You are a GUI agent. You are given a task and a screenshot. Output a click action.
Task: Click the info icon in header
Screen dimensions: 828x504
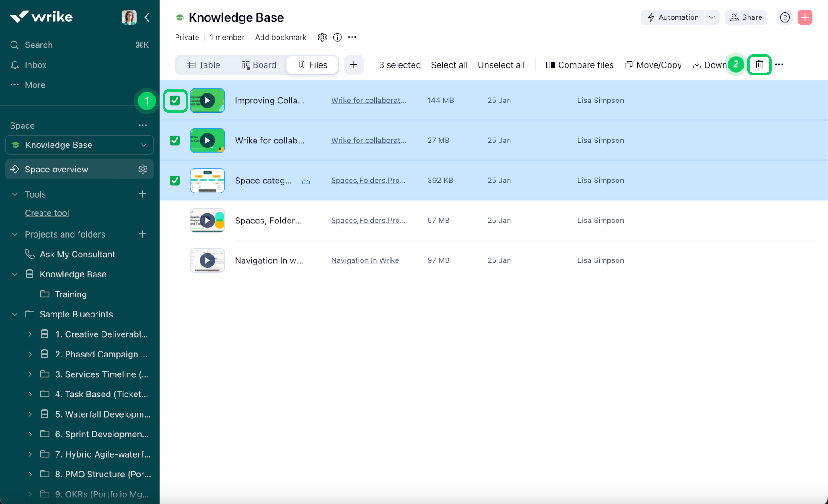pos(337,37)
